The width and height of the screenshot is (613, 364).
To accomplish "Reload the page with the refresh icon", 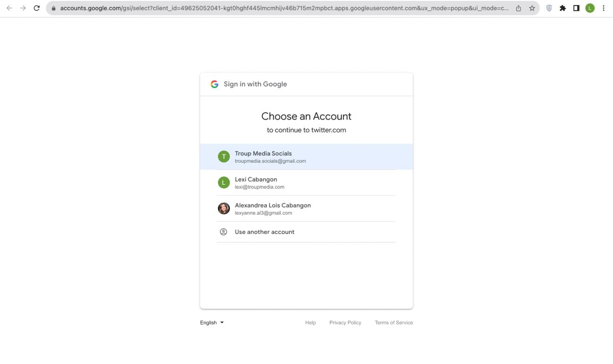I will pos(37,8).
